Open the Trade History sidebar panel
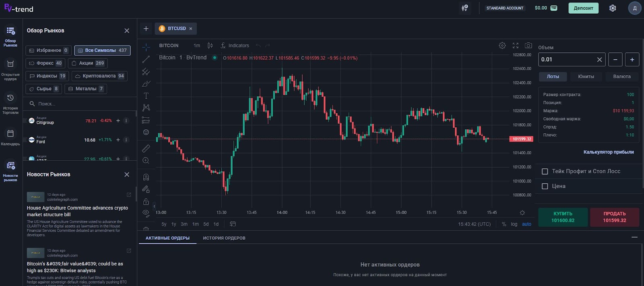 [10, 103]
